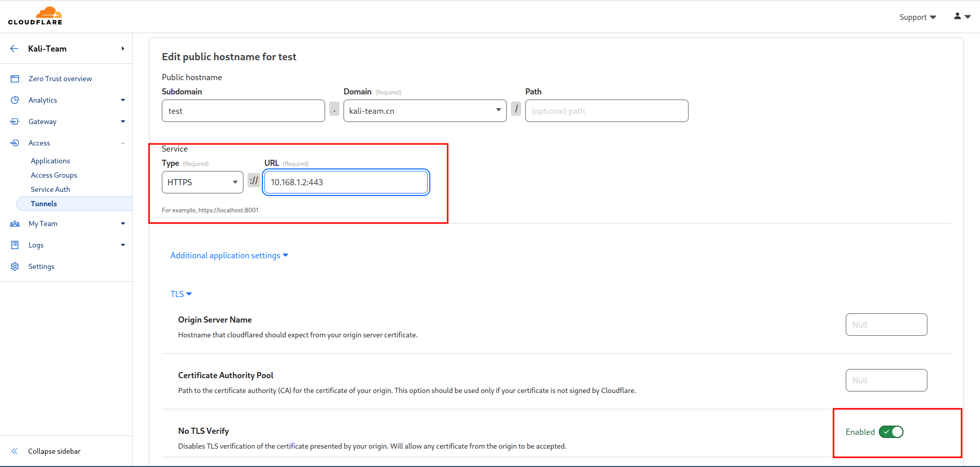Collapse the Access submenu arrow
Viewport: 980px width, 467px height.
point(123,143)
